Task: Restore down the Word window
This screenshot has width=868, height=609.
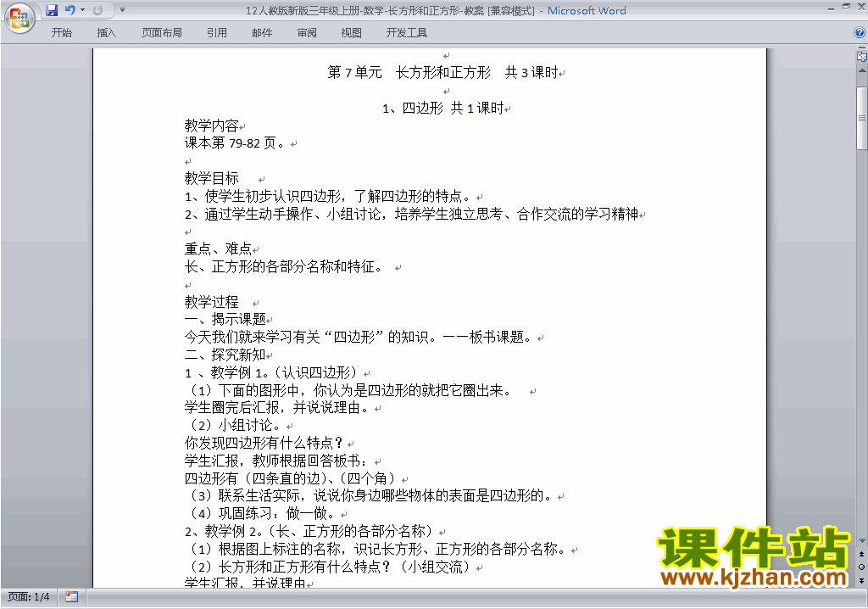Action: [x=846, y=7]
